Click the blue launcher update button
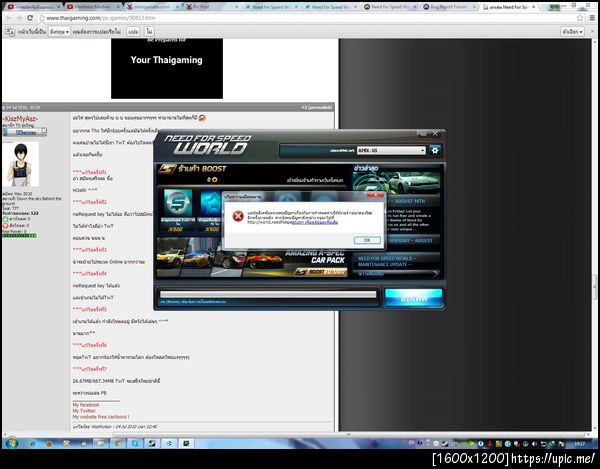This screenshot has width=600, height=469. click(x=414, y=297)
